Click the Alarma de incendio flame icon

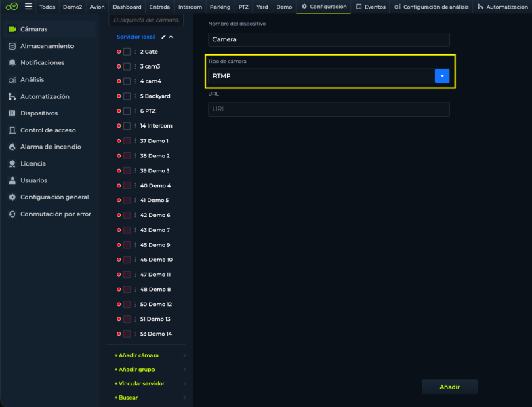click(12, 147)
